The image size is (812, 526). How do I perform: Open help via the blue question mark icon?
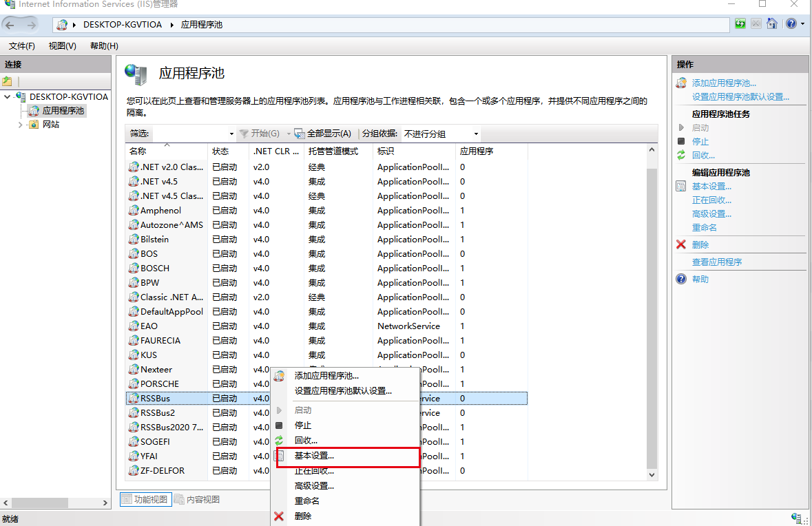(791, 23)
